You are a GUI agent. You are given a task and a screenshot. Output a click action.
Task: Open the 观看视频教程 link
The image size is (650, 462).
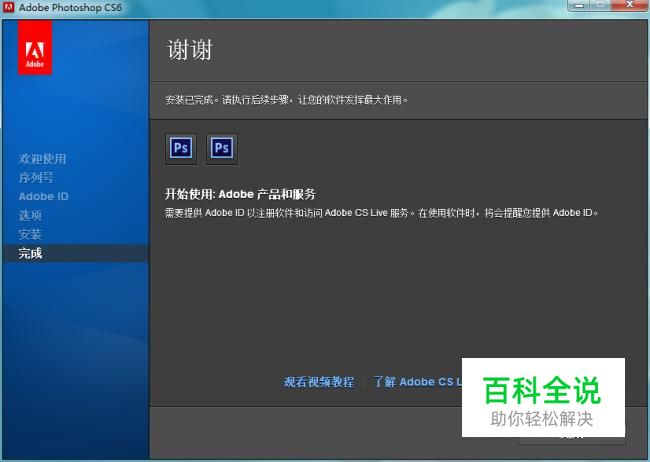click(x=319, y=382)
